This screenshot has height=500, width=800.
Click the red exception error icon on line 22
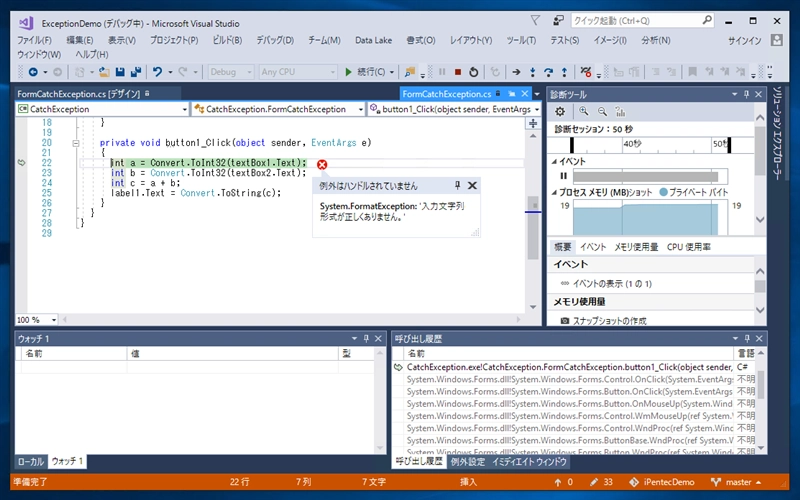pyautogui.click(x=322, y=164)
